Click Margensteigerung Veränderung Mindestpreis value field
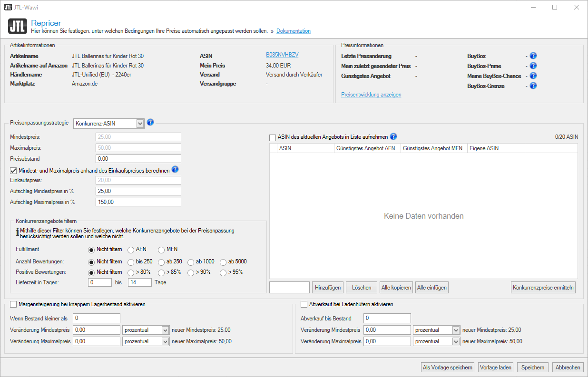Viewport: 588px width, 377px height. coord(97,330)
